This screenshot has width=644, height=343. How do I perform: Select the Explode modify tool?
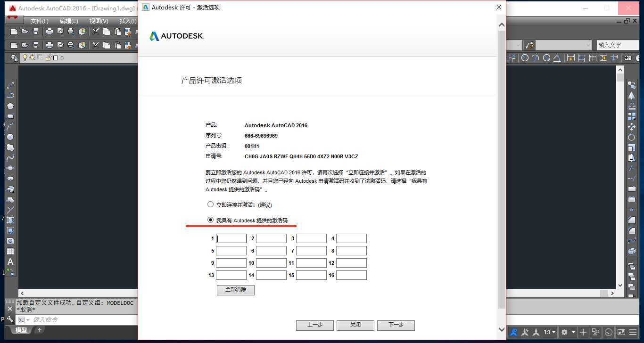click(x=632, y=251)
